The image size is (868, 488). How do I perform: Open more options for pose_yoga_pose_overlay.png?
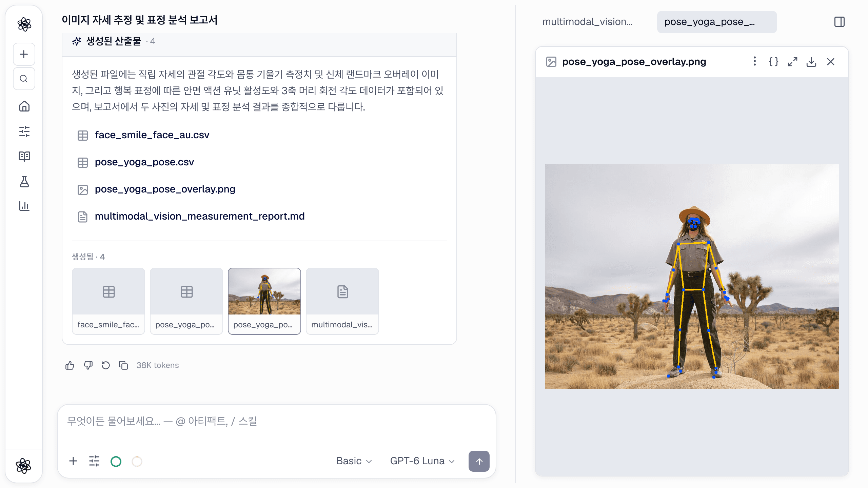pos(754,62)
